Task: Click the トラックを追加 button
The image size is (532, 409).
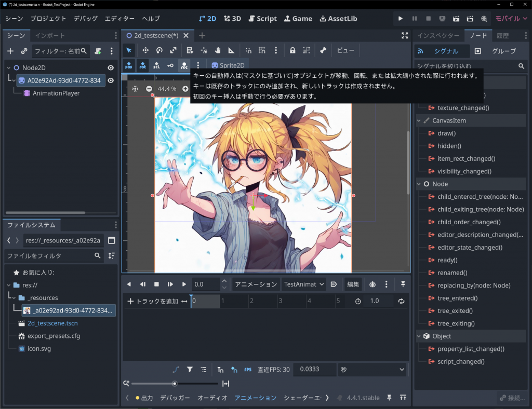Action: (x=153, y=301)
